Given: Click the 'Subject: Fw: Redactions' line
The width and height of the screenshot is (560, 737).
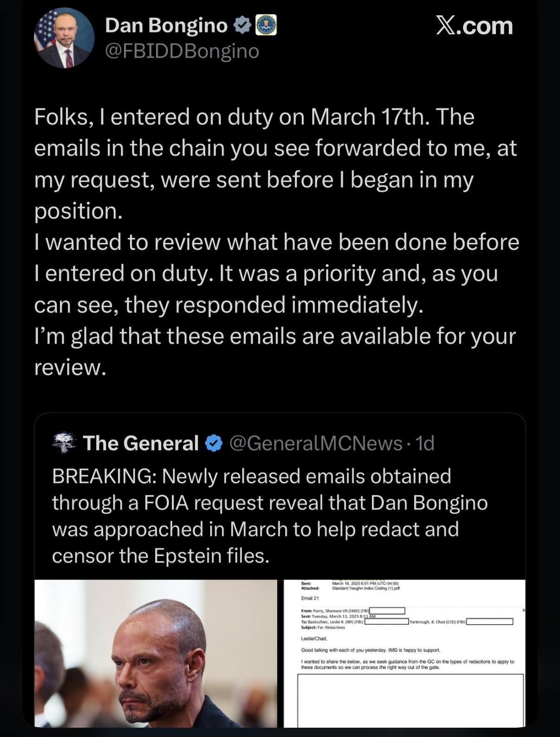Looking at the screenshot, I should tap(323, 627).
